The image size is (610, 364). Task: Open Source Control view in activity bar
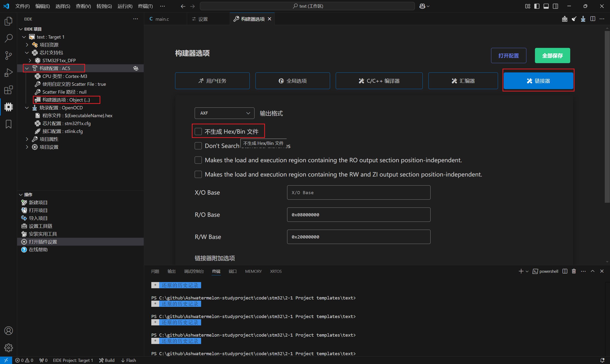[x=8, y=56]
